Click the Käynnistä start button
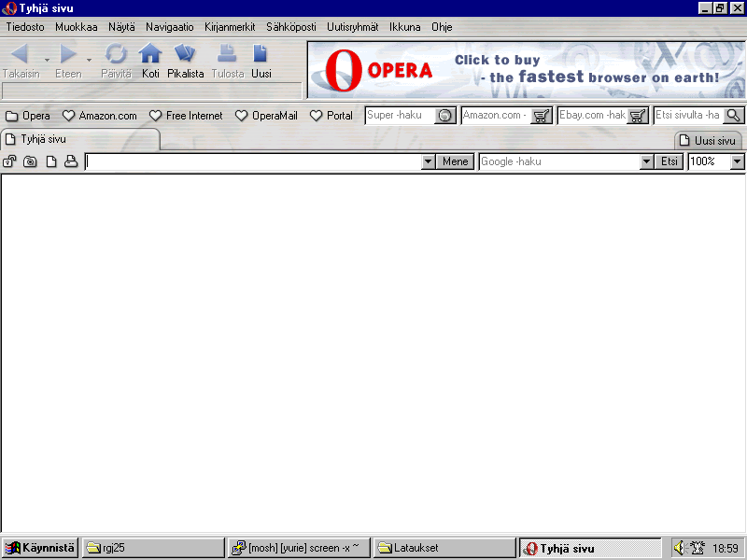The height and width of the screenshot is (560, 747). pyautogui.click(x=39, y=548)
